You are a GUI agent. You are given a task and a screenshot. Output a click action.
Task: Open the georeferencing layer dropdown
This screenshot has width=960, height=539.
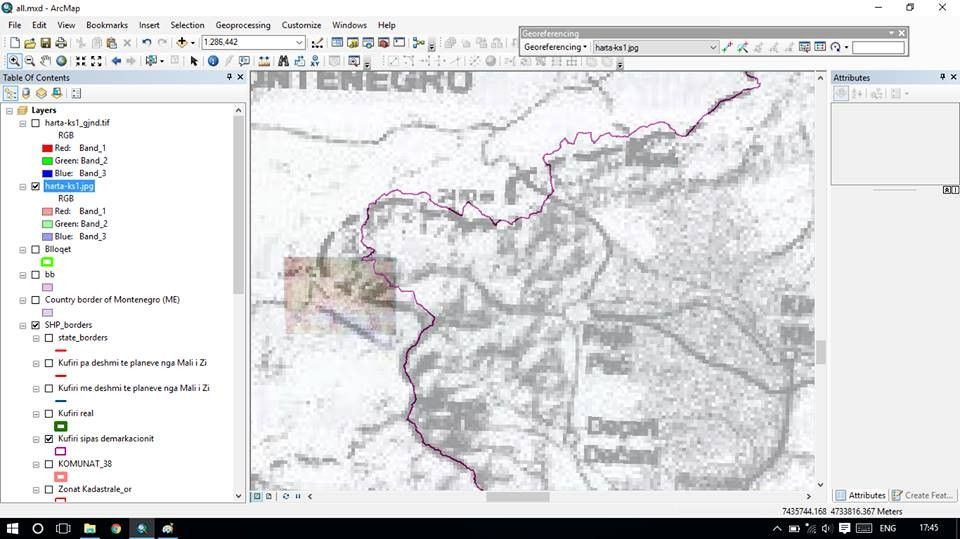point(713,47)
